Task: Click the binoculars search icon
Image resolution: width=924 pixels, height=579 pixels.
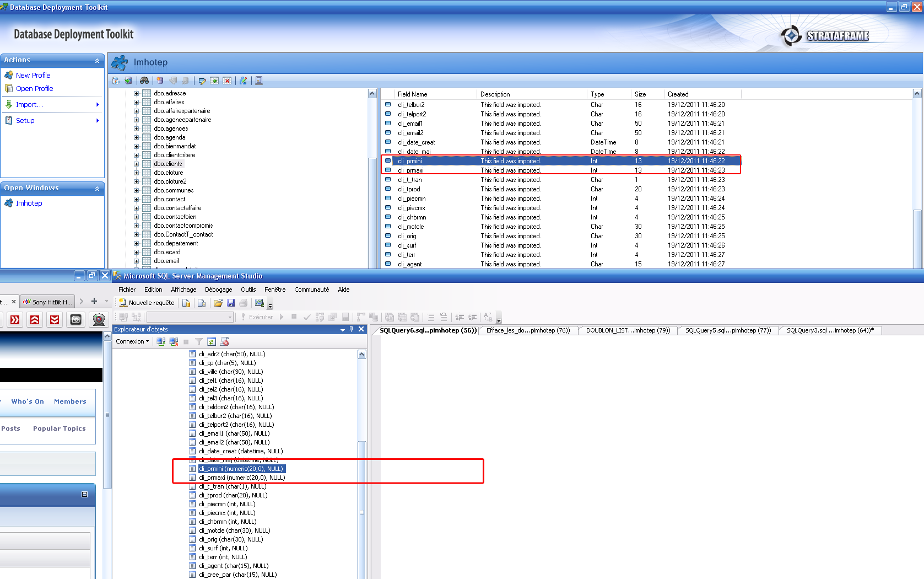Action: [x=144, y=81]
